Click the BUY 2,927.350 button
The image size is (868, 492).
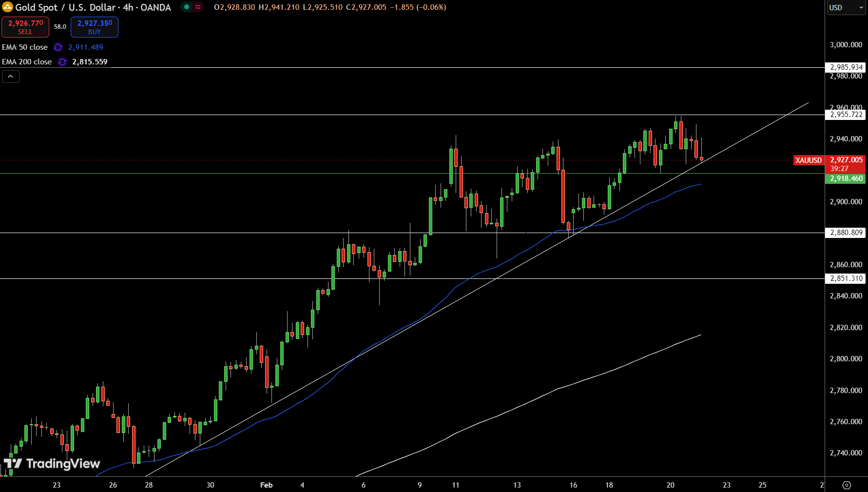[95, 27]
